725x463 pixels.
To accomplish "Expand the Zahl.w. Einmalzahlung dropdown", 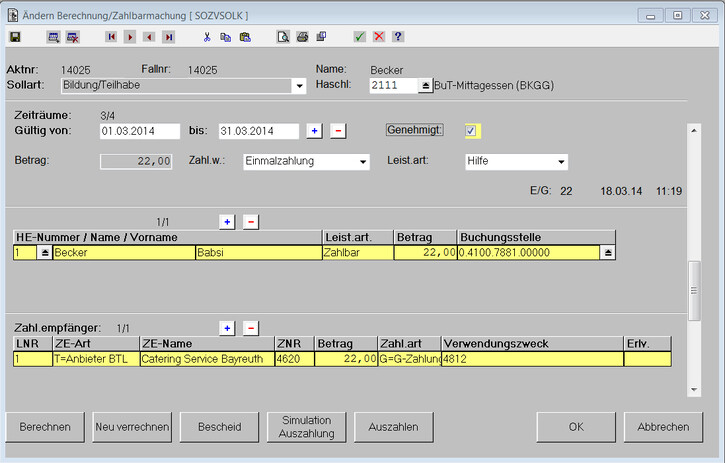I will tap(363, 161).
